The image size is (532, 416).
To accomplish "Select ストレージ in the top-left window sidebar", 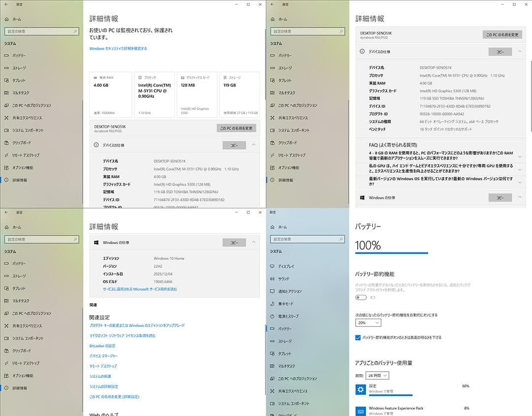I will [x=15, y=68].
